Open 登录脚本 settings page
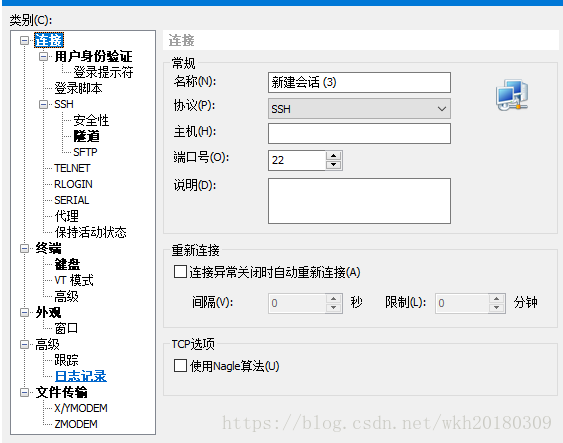The height and width of the screenshot is (443, 563). point(78,88)
